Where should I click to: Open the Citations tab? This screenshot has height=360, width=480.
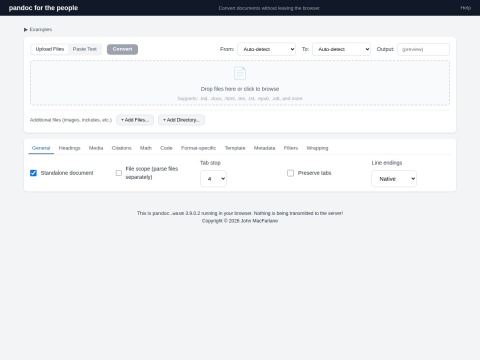pyautogui.click(x=121, y=148)
